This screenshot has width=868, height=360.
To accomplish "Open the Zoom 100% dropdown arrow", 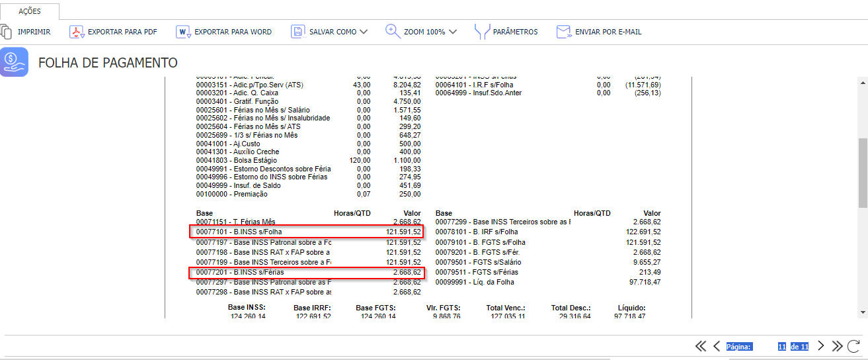I will coord(452,32).
